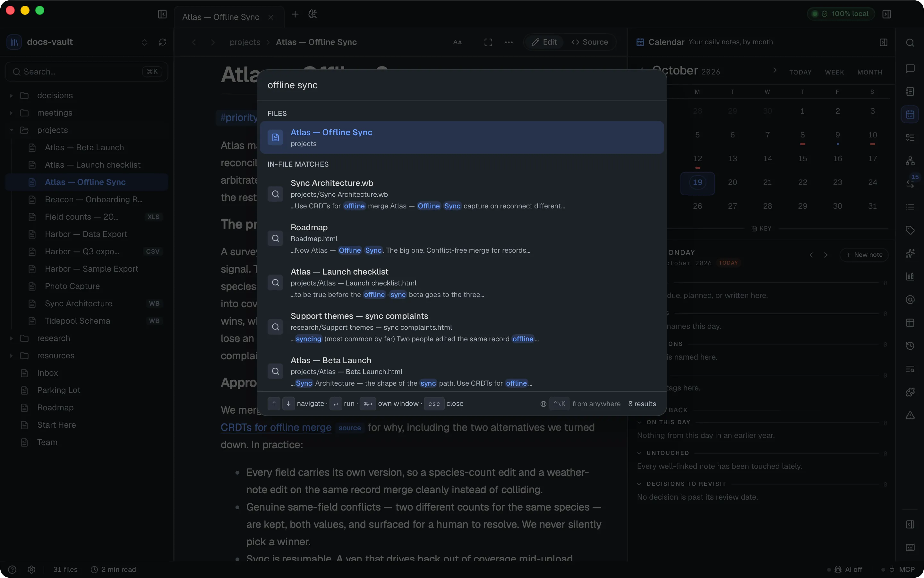Toggle MCP status indicator
Viewport: 924px width, 578px height.
[x=898, y=570]
